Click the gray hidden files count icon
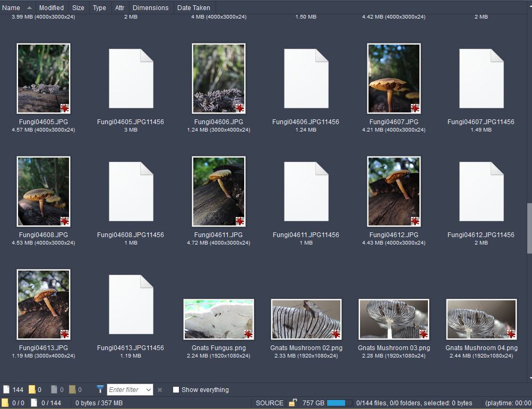Screen dimensions: 532x409 tap(54, 389)
